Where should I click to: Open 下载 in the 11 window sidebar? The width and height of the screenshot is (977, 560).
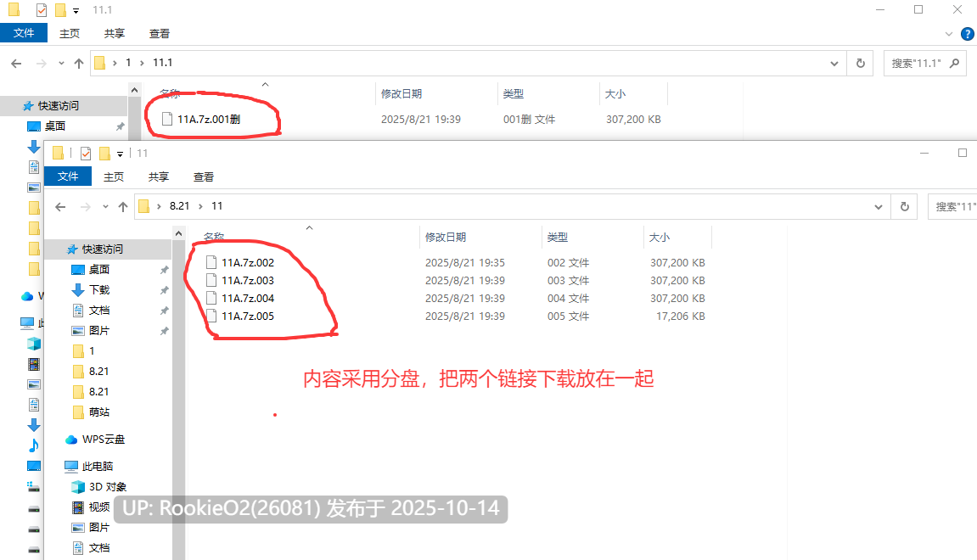click(x=99, y=289)
